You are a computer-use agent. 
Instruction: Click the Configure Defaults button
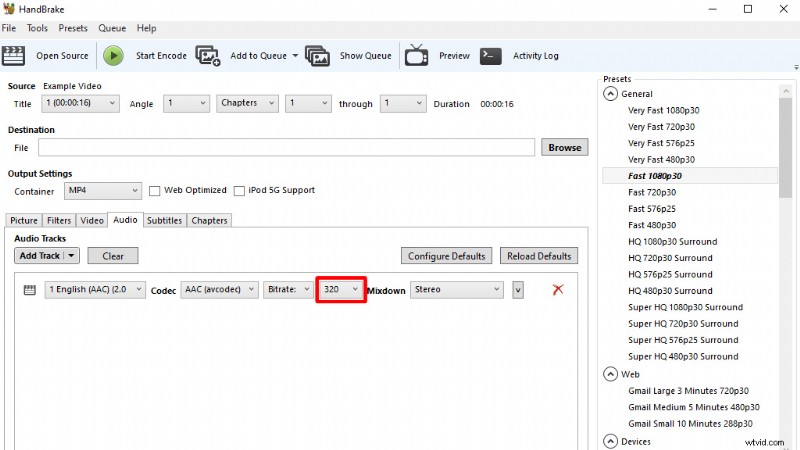[x=446, y=256]
